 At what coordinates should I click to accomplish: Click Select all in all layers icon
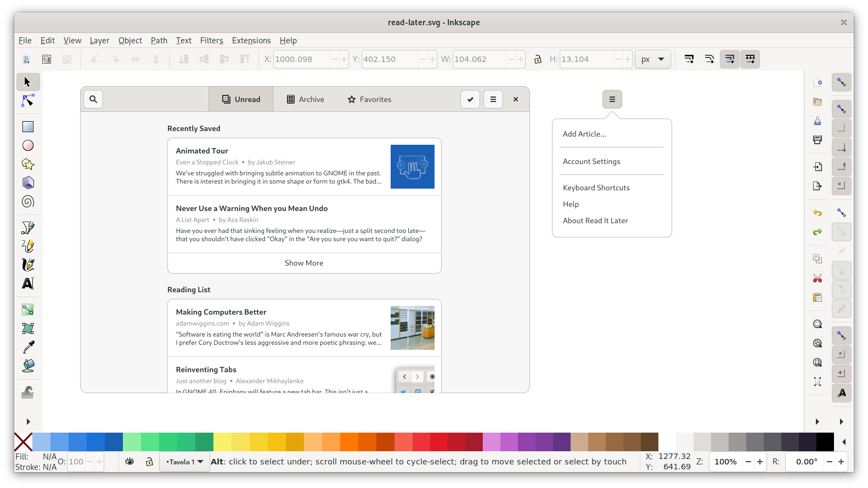[47, 59]
